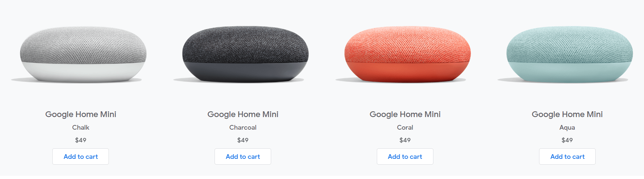This screenshot has width=644, height=179.
Task: Click Google Home Mini title above Coral
Action: coord(405,115)
